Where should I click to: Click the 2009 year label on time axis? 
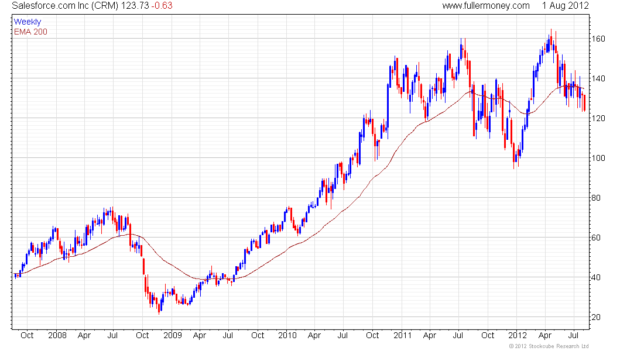click(173, 335)
